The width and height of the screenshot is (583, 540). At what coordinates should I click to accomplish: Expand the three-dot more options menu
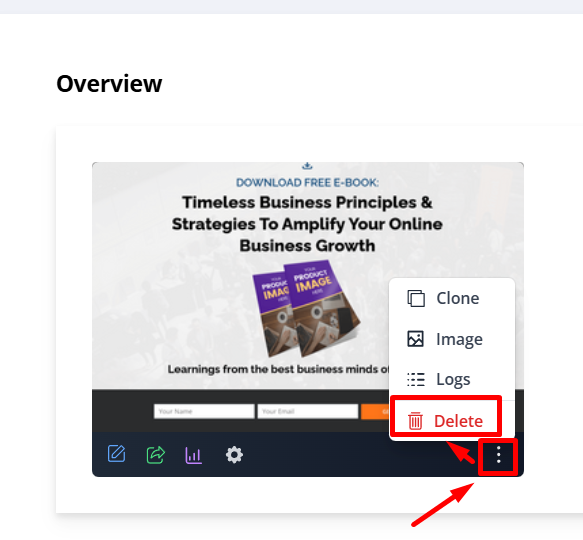(498, 455)
